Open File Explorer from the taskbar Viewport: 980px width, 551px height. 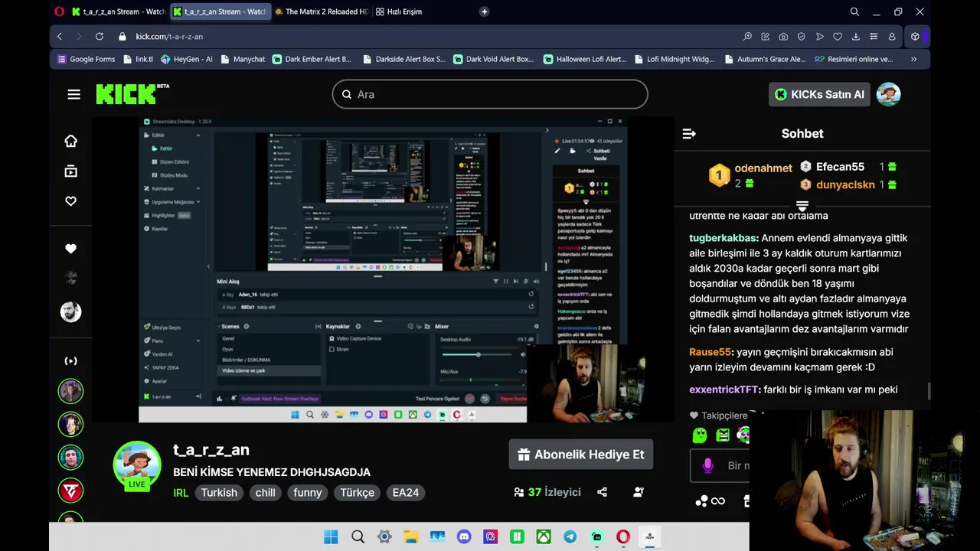pos(410,536)
